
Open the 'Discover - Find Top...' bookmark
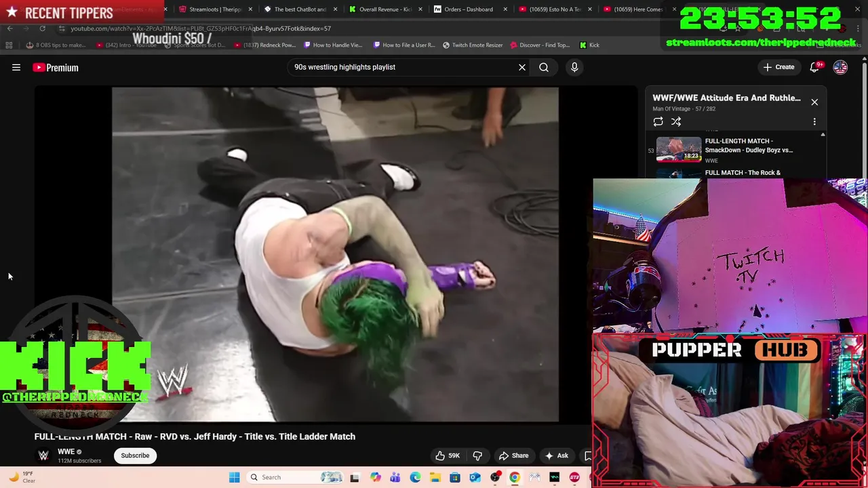pos(540,45)
